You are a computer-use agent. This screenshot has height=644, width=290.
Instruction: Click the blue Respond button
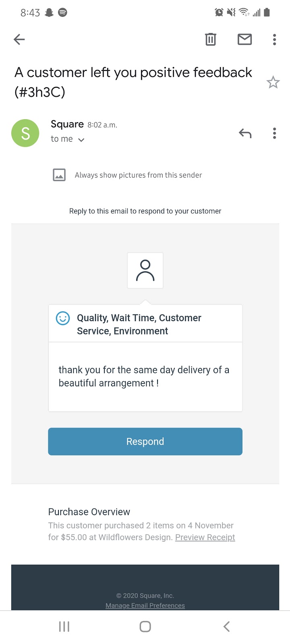(x=145, y=442)
